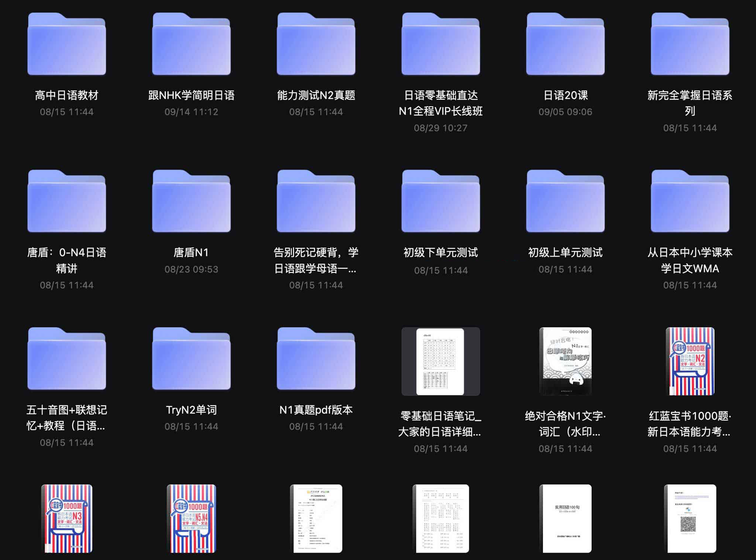Open the 告别死记硬背 folder icon
This screenshot has width=756, height=560.
(x=316, y=201)
